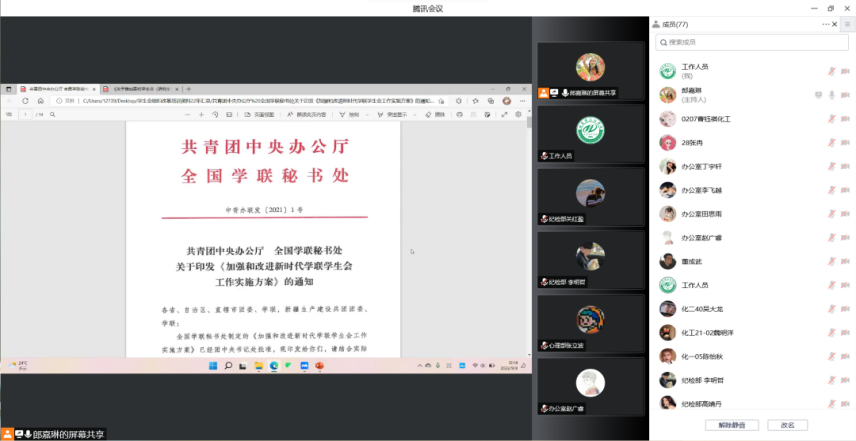Click muted mic icon for 董成武
Viewport: 856px width, 441px height.
[x=831, y=261]
